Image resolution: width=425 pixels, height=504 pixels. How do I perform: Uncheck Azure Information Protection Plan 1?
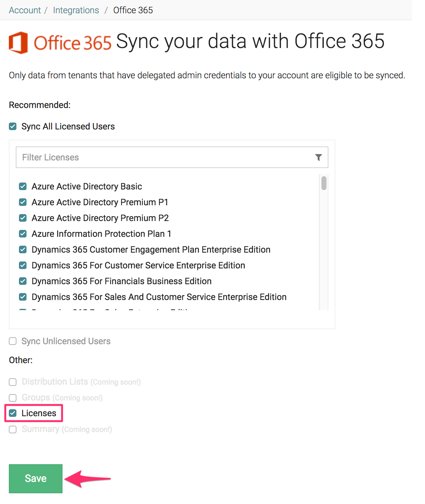[x=23, y=234]
